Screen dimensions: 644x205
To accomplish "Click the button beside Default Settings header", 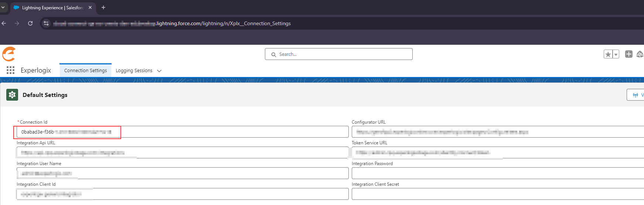I will point(636,95).
